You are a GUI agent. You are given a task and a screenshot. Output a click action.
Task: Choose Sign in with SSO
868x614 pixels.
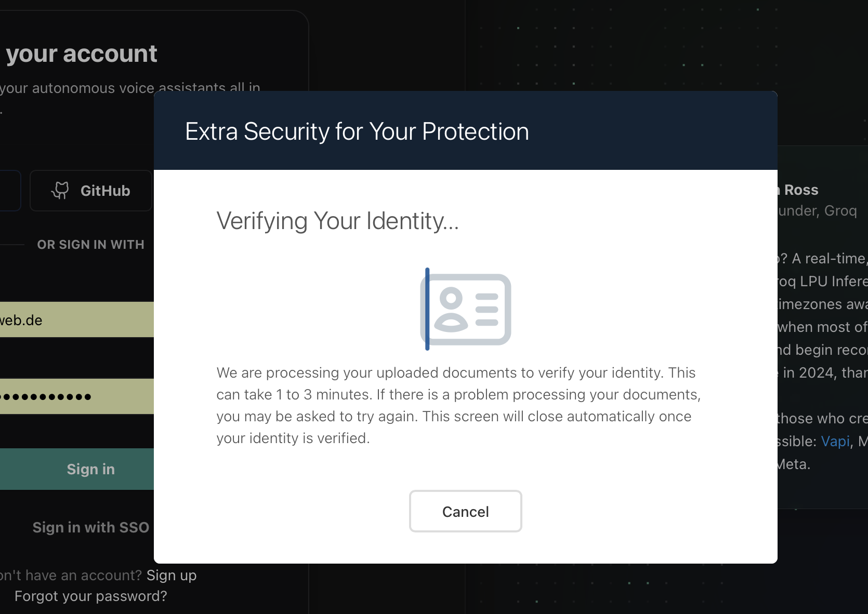pyautogui.click(x=90, y=527)
